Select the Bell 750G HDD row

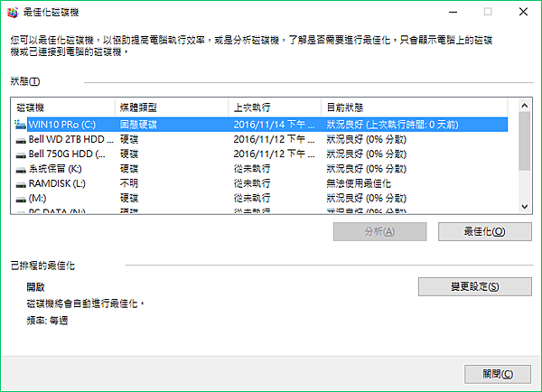pyautogui.click(x=261, y=154)
